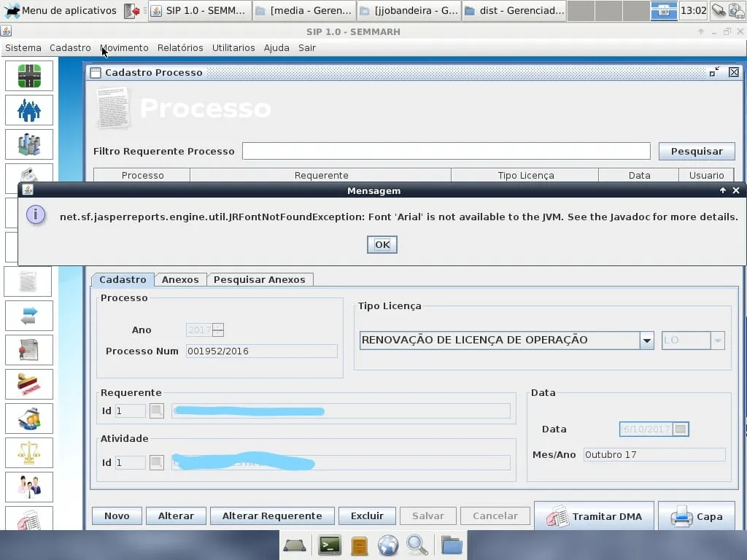
Task: Select the Cadastro tab
Action: tap(123, 279)
